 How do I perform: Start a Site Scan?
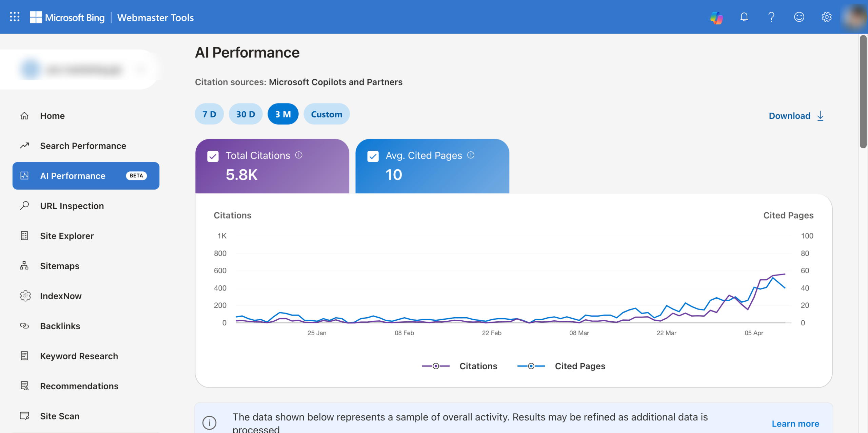(59, 416)
